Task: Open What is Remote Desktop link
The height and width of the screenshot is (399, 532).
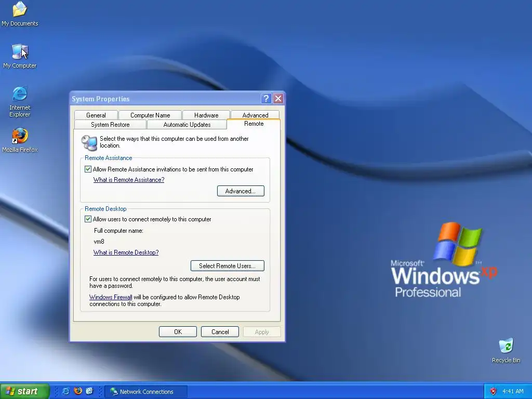Action: pyautogui.click(x=126, y=252)
